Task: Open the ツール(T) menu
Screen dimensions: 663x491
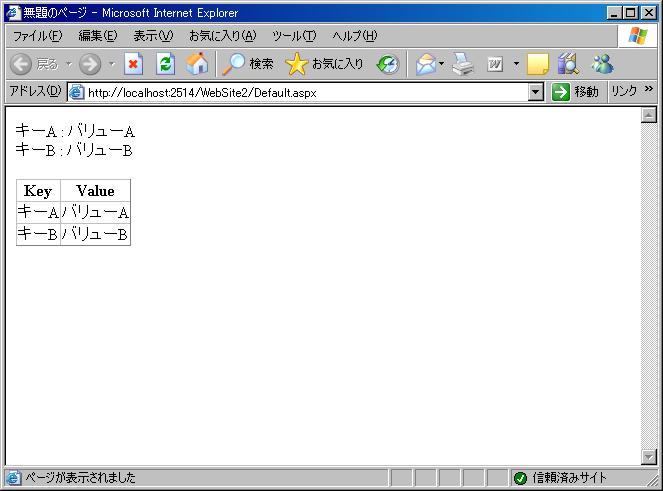Action: [x=294, y=36]
